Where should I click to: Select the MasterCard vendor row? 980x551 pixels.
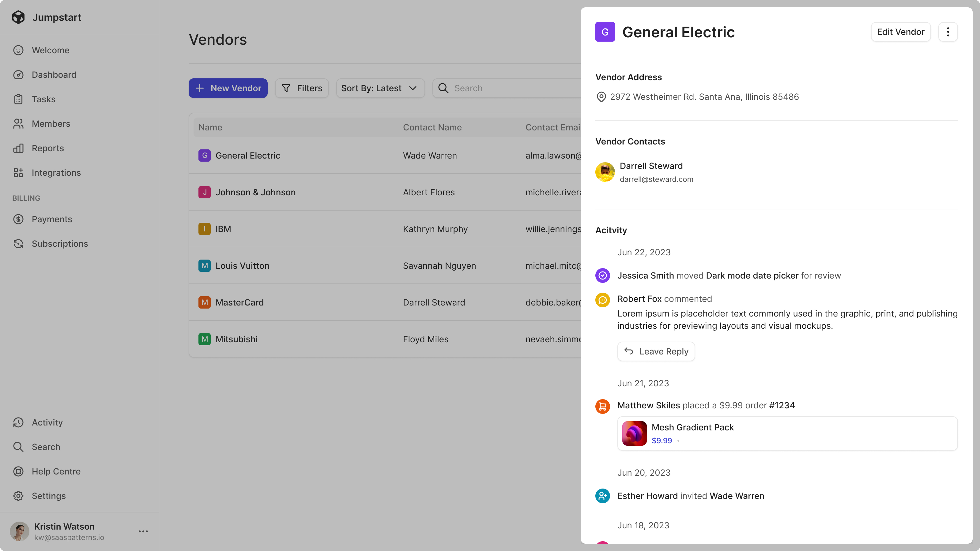click(x=385, y=302)
